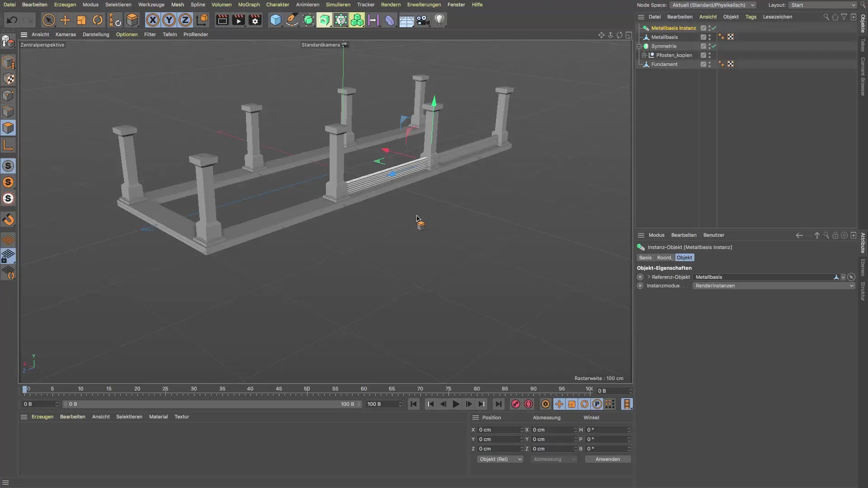Open Material menu in material manager

pyautogui.click(x=158, y=417)
